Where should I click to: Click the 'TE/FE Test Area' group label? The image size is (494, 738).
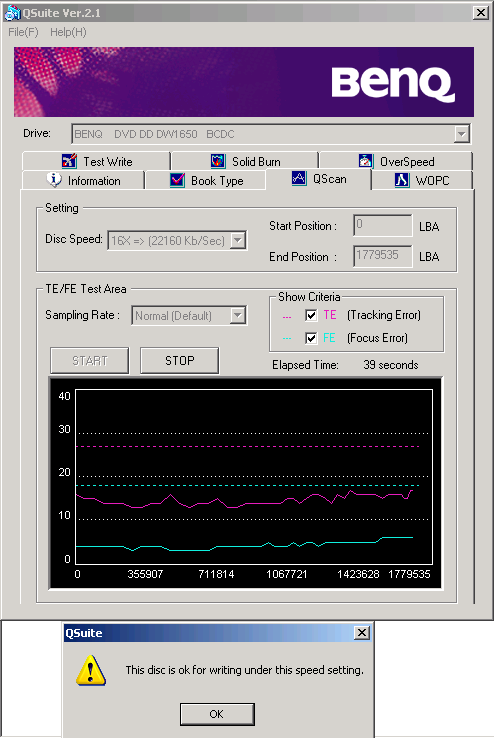click(86, 289)
